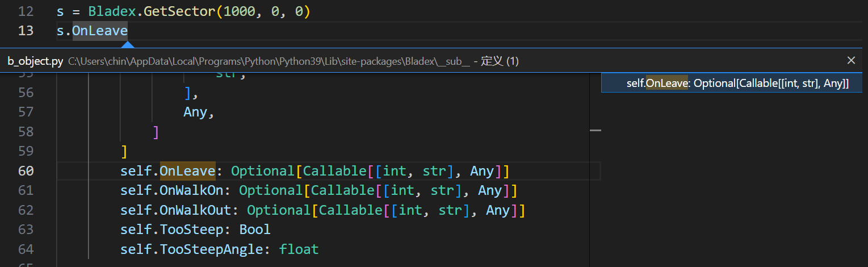The image size is (868, 267).
Task: Click line number 60 in the peek editor
Action: [26, 171]
